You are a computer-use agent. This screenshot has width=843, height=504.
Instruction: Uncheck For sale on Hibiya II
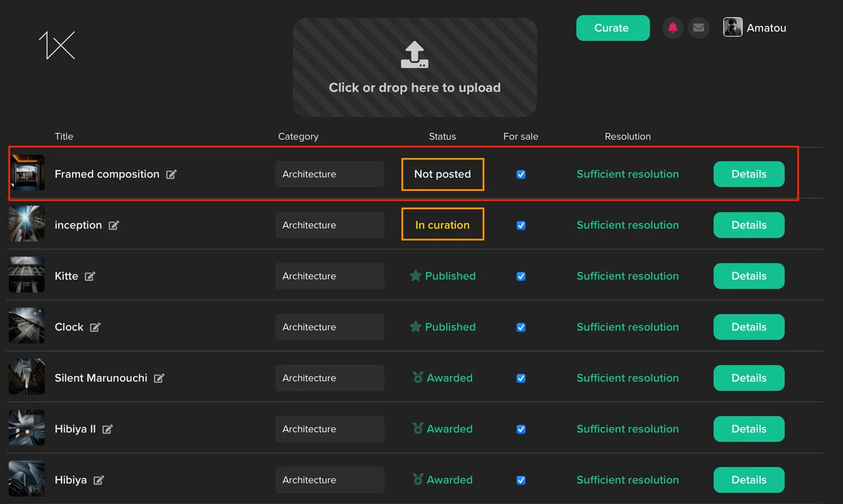point(521,429)
